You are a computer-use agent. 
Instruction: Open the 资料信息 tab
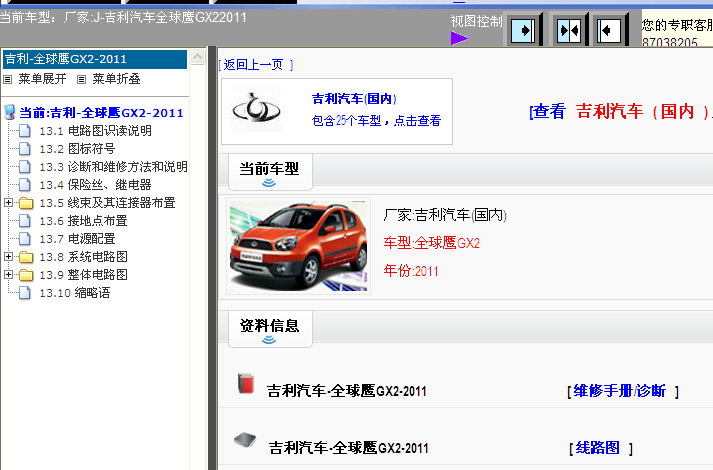(270, 329)
